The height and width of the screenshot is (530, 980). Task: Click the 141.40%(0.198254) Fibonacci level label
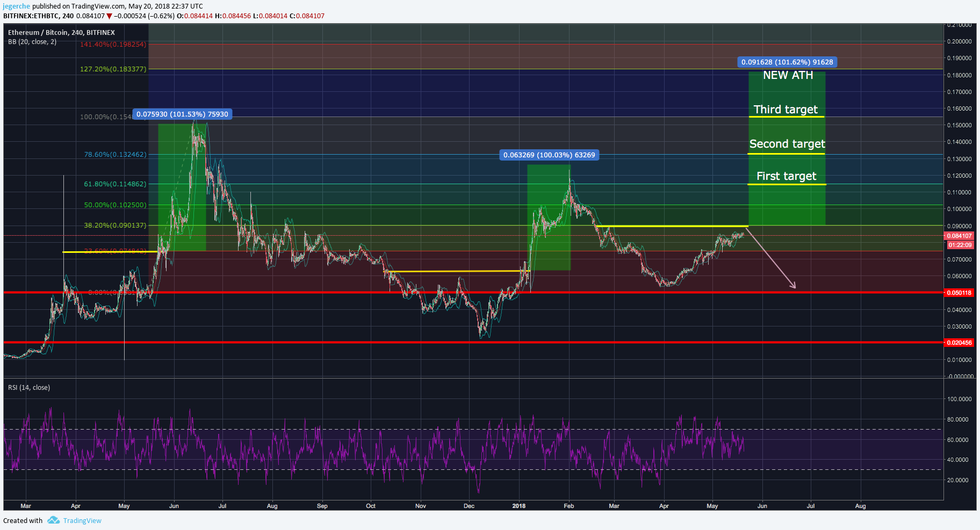tap(113, 44)
